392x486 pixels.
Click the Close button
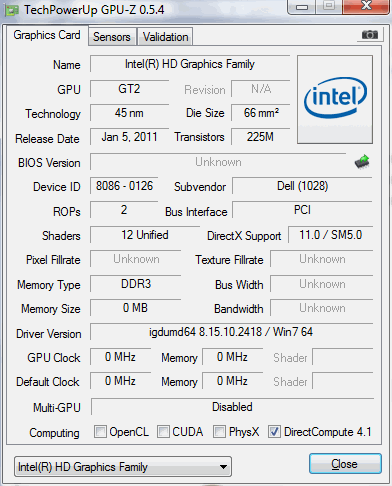(345, 464)
